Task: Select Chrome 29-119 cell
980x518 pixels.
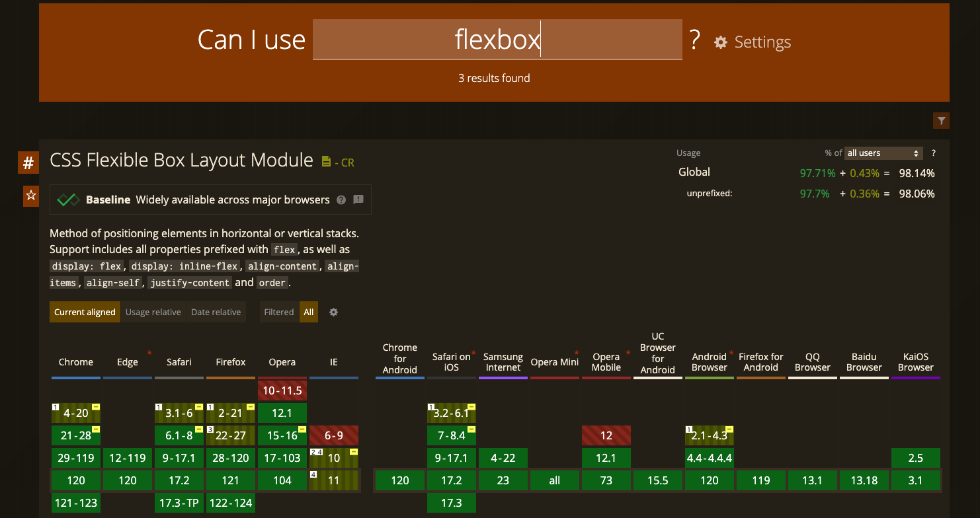Action: 76,458
